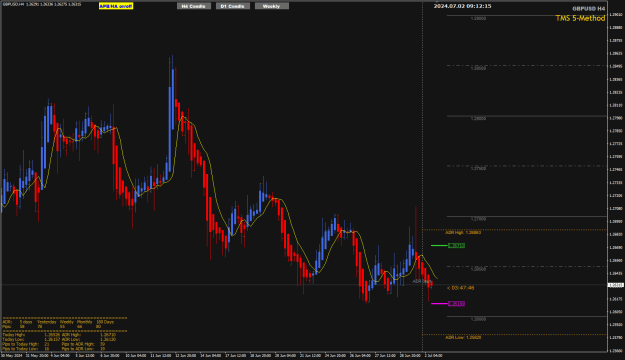Click the 1.27500 level label
625x360 pixels.
coord(478,169)
